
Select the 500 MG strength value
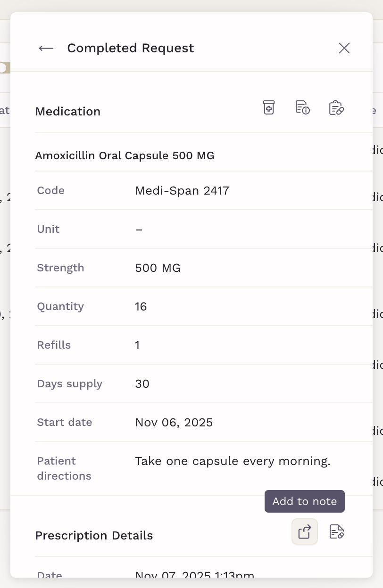pos(158,268)
